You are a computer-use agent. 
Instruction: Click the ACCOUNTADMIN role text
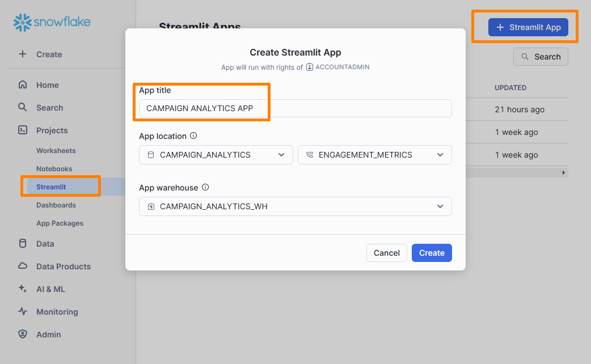point(342,67)
